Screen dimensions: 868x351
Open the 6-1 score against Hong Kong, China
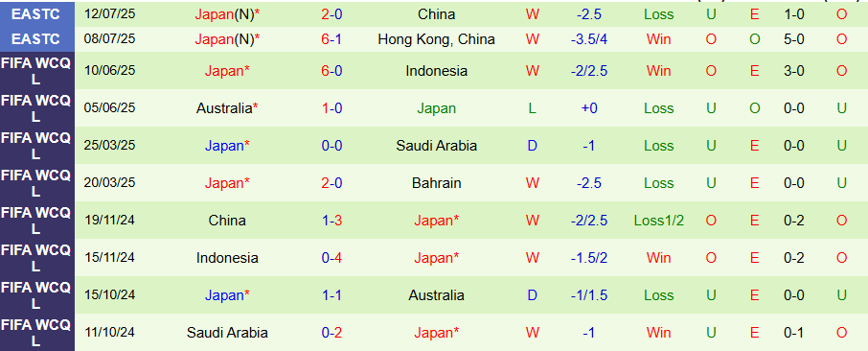(331, 39)
